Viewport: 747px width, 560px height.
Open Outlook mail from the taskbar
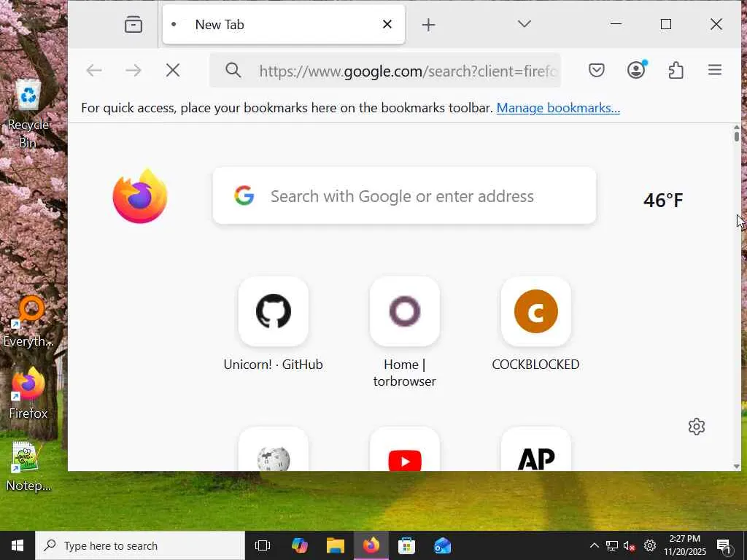tap(443, 545)
